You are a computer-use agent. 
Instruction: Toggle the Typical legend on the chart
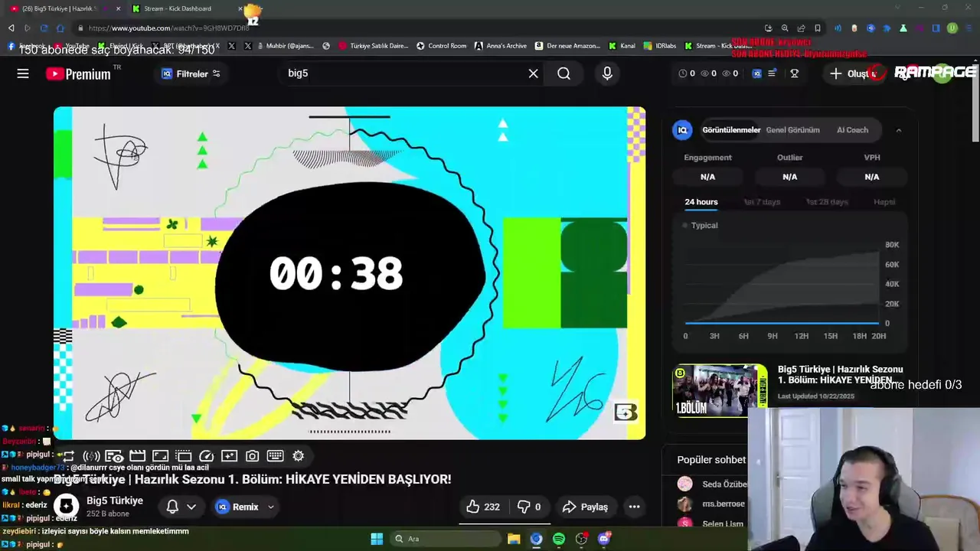[701, 226]
